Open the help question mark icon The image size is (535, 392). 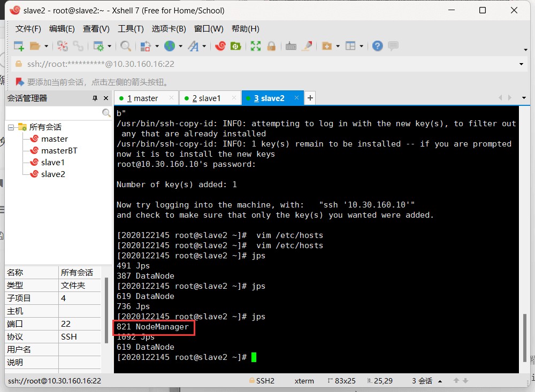coord(378,47)
